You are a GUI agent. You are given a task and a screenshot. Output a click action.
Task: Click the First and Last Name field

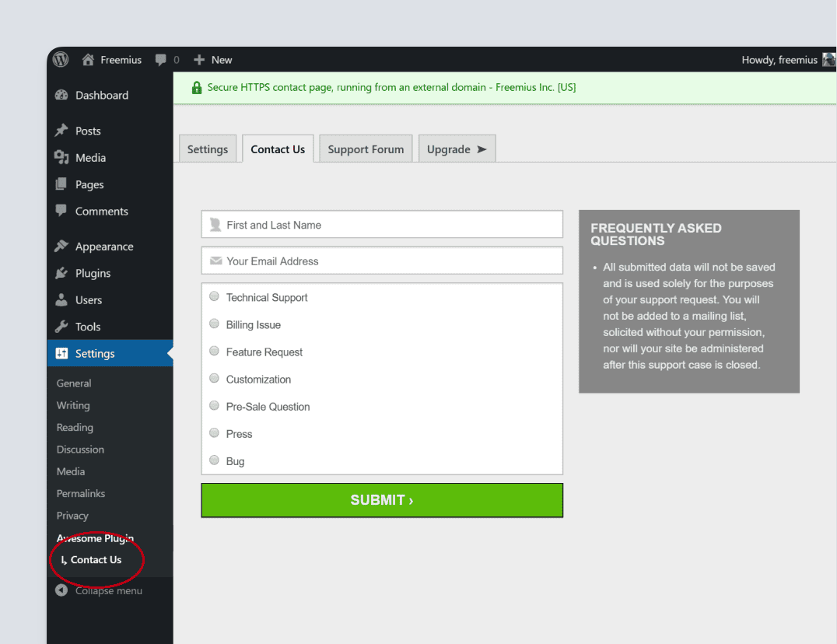point(381,225)
